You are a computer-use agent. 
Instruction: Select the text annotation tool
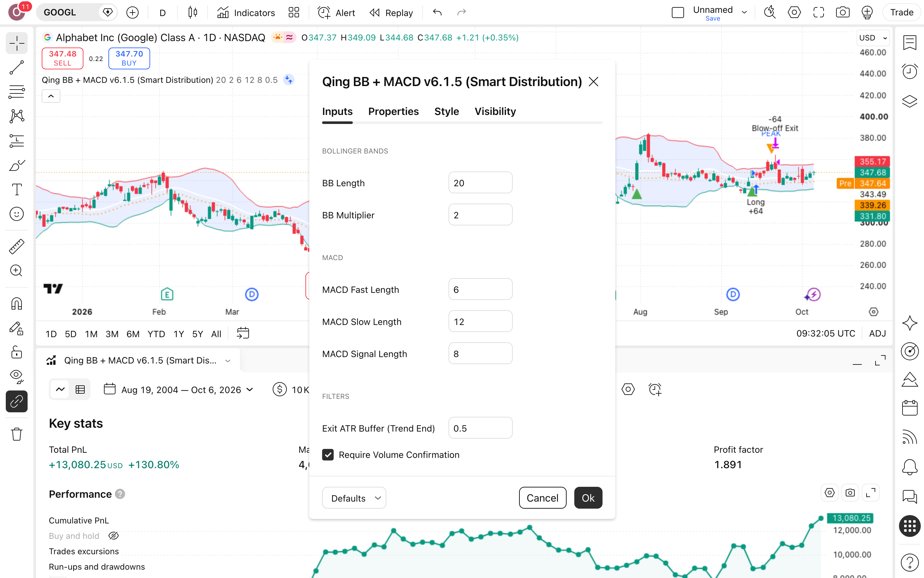[x=16, y=189]
